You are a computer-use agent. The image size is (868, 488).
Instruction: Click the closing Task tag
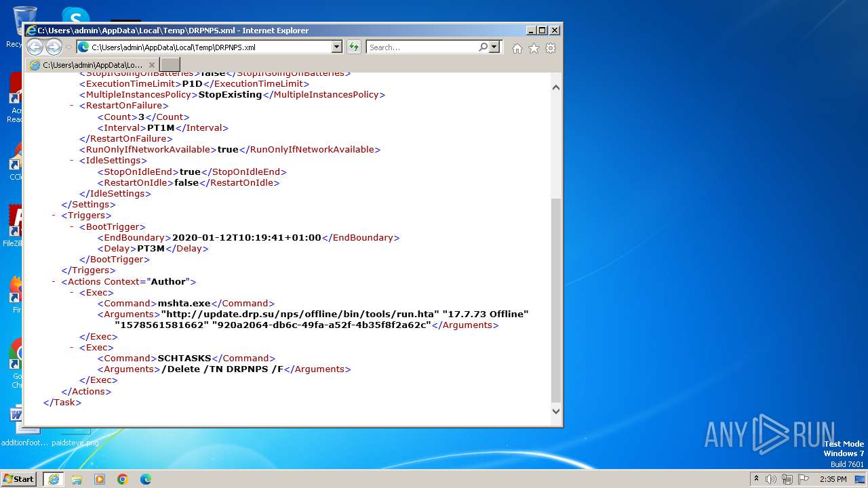[x=62, y=403]
